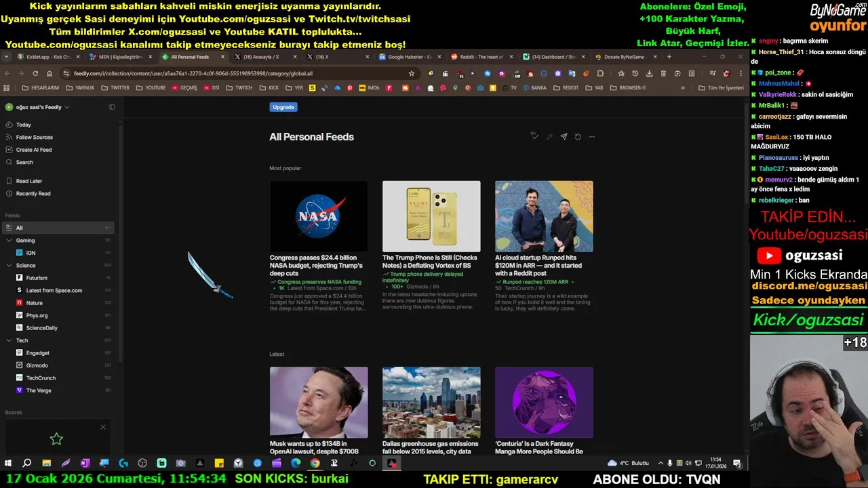Open Windows taskbar search
Screen dimensions: 868x488
(x=27, y=464)
